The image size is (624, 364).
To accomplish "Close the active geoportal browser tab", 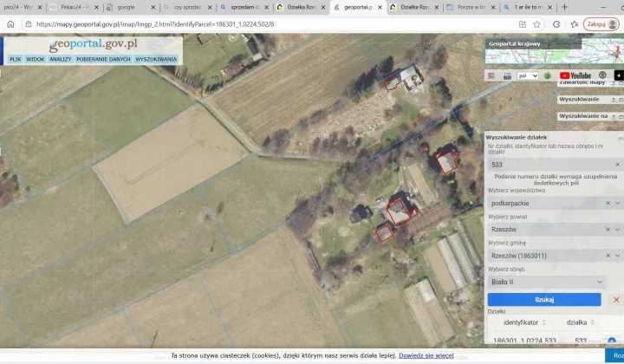I will 380,7.
